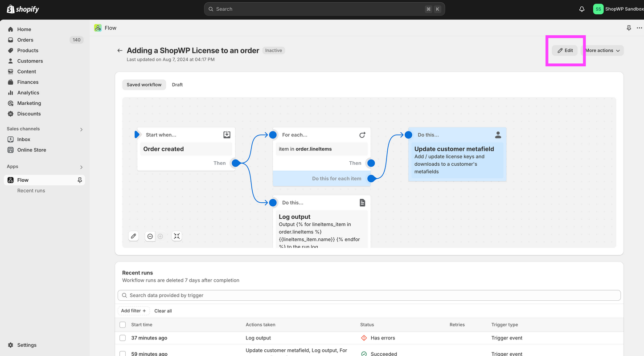Screen dimensions: 644x356
Task: Click the back arrow beside workflow title
Action: (119, 51)
